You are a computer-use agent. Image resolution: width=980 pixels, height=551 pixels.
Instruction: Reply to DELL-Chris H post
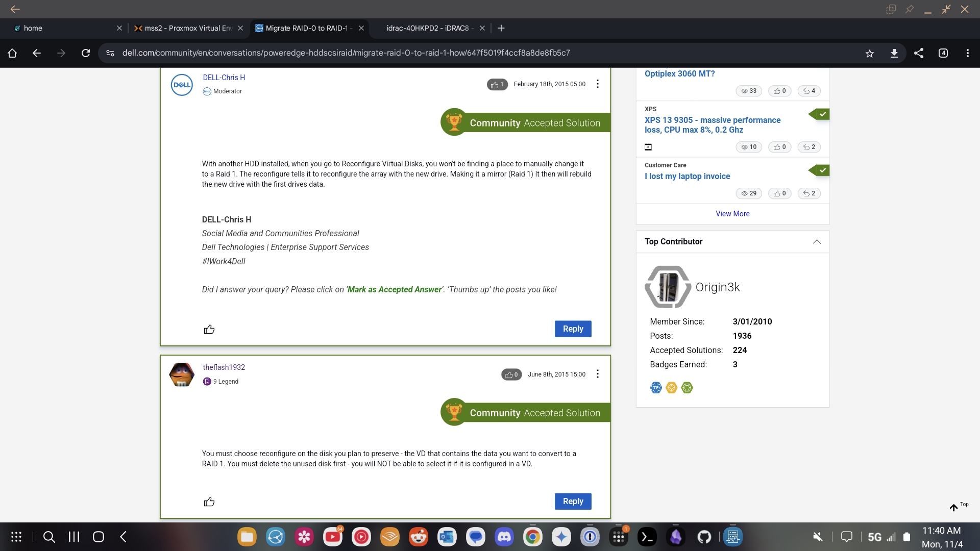coord(573,329)
